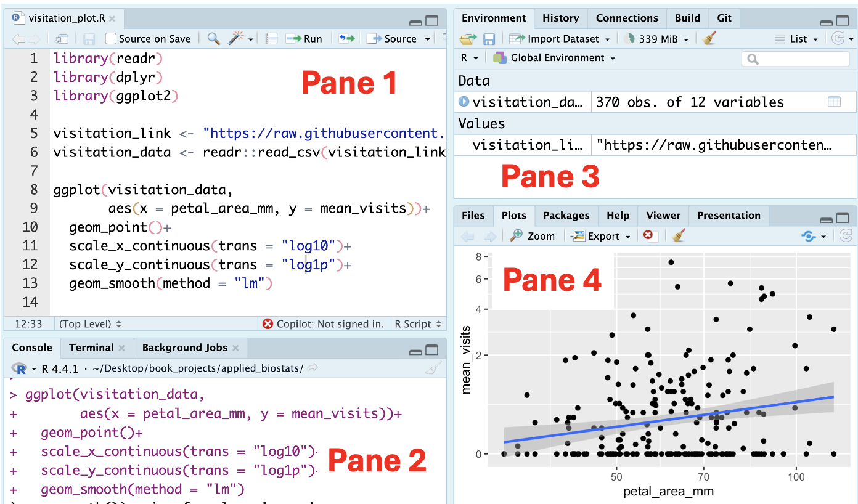Open the Files tab

click(x=473, y=215)
